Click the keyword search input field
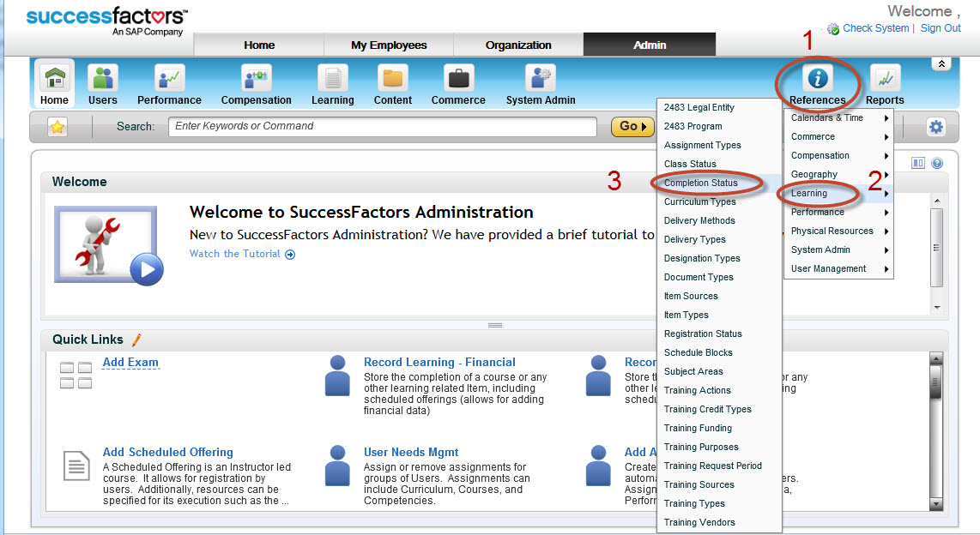980x535 pixels. tap(383, 127)
